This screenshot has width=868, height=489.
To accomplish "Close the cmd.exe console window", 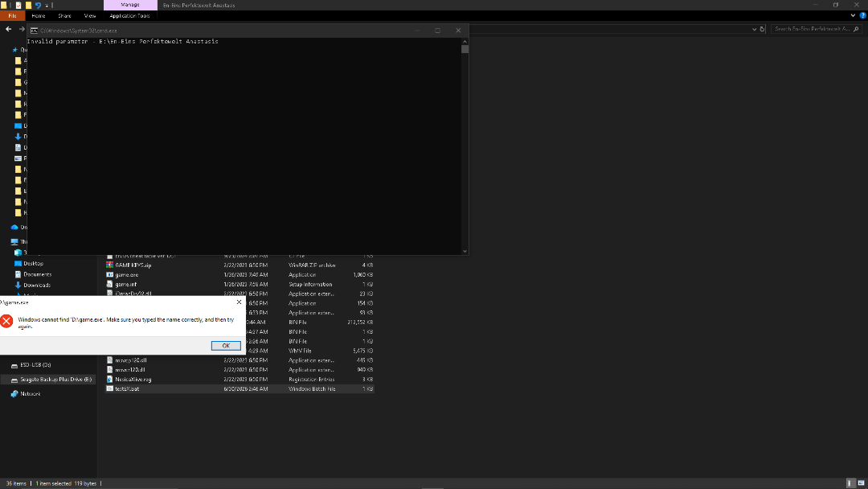I will 458,31.
